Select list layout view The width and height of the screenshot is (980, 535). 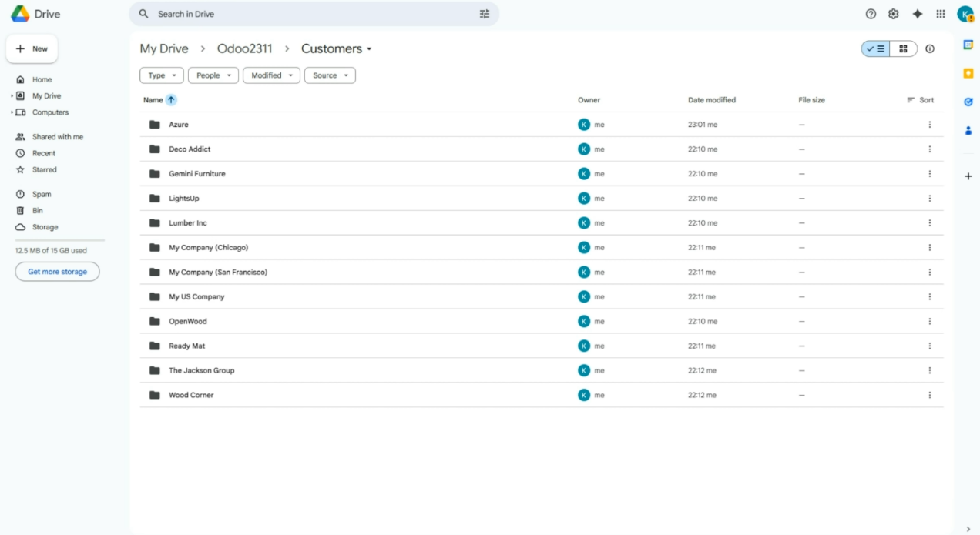point(876,48)
